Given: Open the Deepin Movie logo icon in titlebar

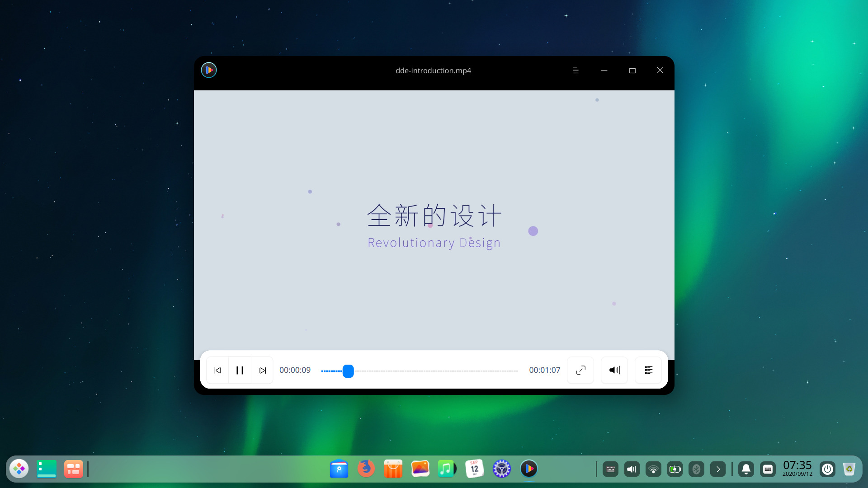Looking at the screenshot, I should pyautogui.click(x=208, y=70).
